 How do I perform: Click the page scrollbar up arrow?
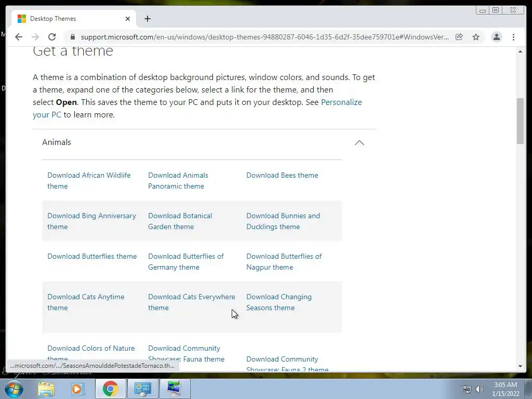(x=520, y=51)
